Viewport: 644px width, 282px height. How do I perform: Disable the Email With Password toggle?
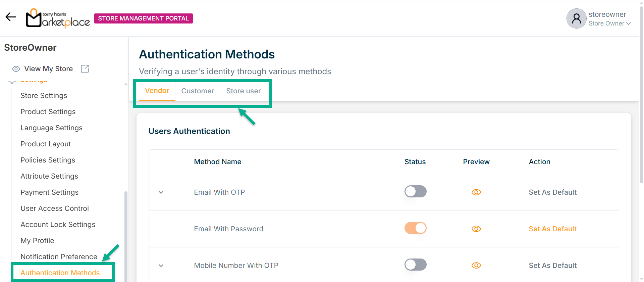click(x=415, y=228)
